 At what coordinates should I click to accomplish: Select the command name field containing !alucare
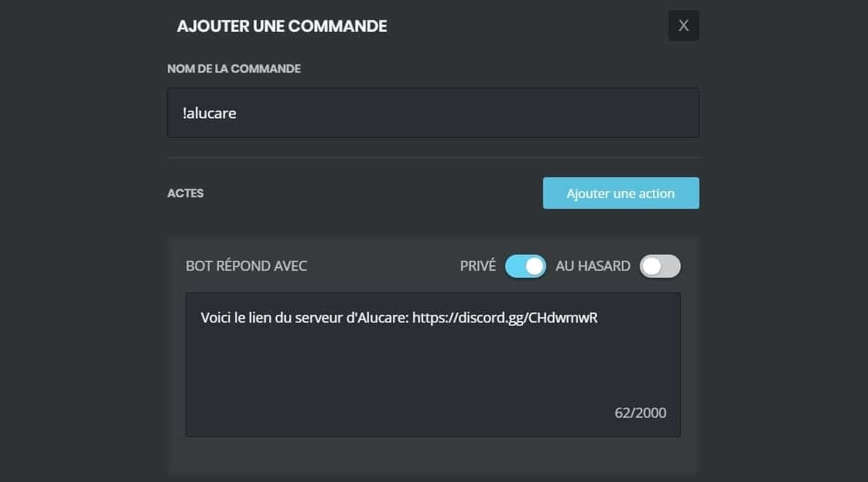432,112
